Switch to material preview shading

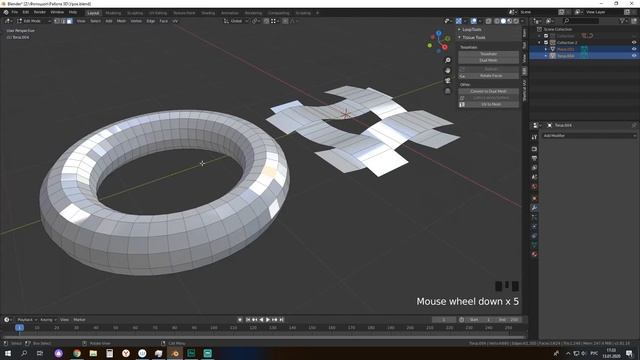pyautogui.click(x=510, y=21)
